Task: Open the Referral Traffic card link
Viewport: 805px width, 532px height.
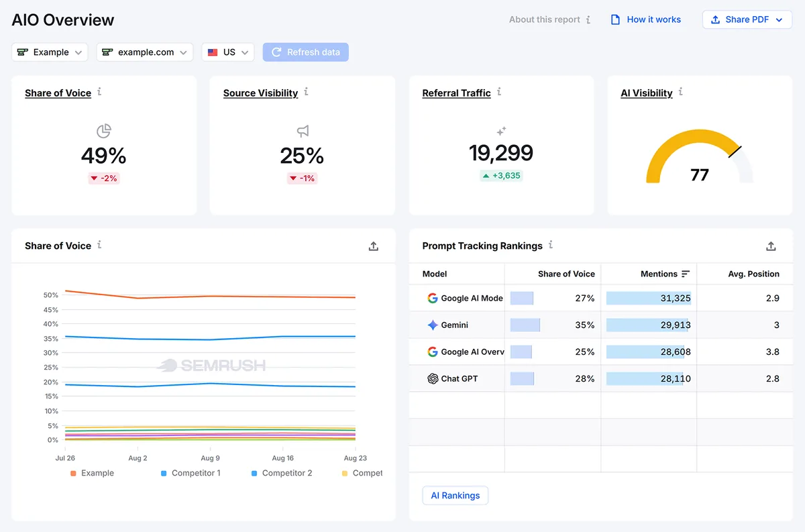Action: coord(456,93)
